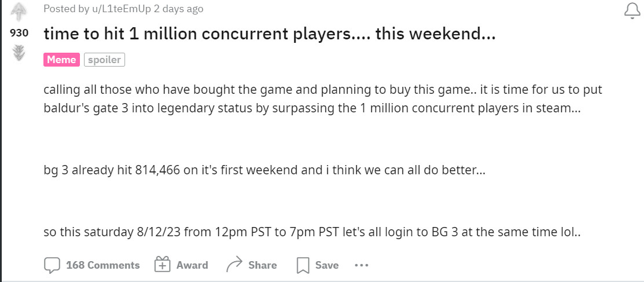The width and height of the screenshot is (644, 282).
Task: Open the three-dot more options menu
Action: click(361, 265)
